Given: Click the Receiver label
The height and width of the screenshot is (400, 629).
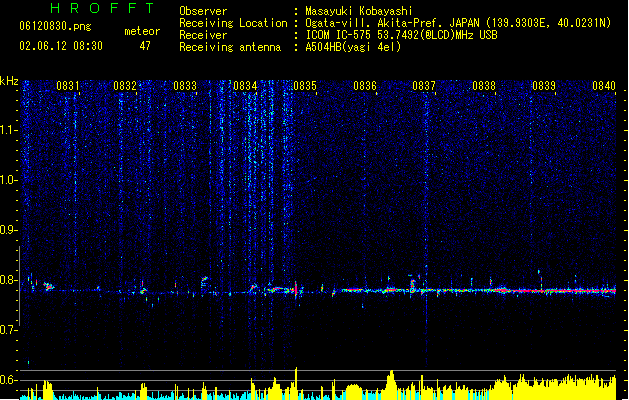Looking at the screenshot, I should click(203, 35).
